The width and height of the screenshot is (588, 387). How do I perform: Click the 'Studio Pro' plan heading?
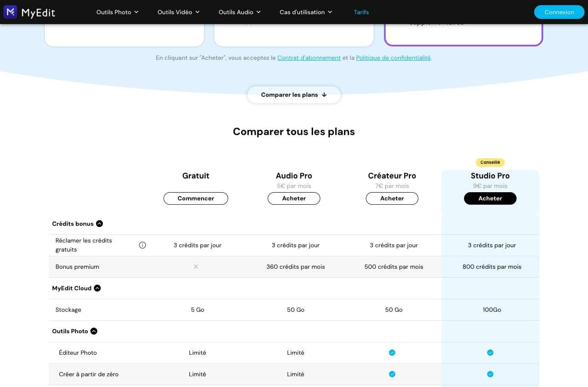click(x=490, y=175)
